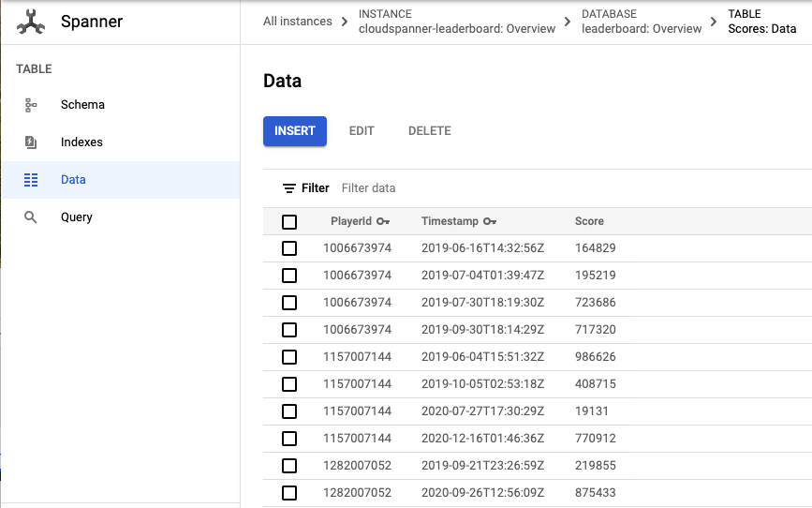This screenshot has width=812, height=508.
Task: Open the Query menu item
Action: (x=77, y=217)
